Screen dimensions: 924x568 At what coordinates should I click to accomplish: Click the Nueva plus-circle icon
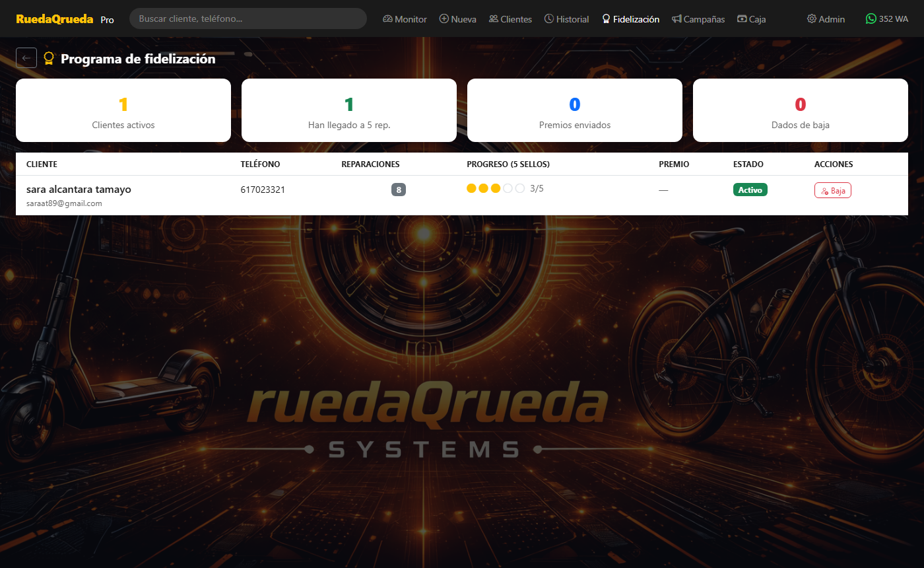tap(444, 19)
